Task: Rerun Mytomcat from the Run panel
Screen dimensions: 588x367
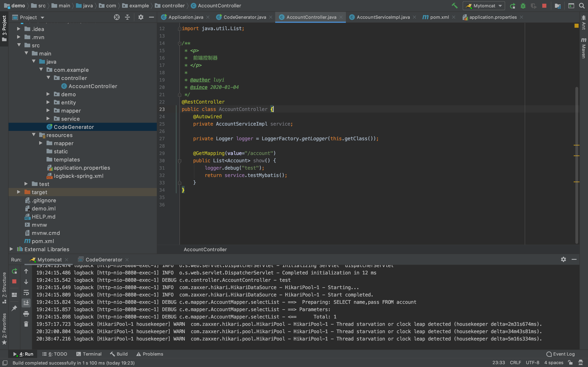Action: click(14, 271)
